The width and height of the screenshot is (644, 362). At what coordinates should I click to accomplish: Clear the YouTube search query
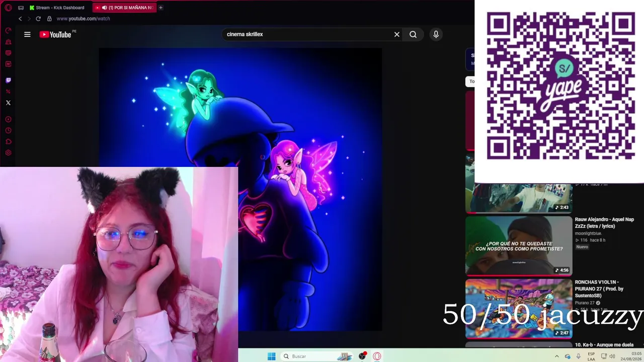point(397,34)
